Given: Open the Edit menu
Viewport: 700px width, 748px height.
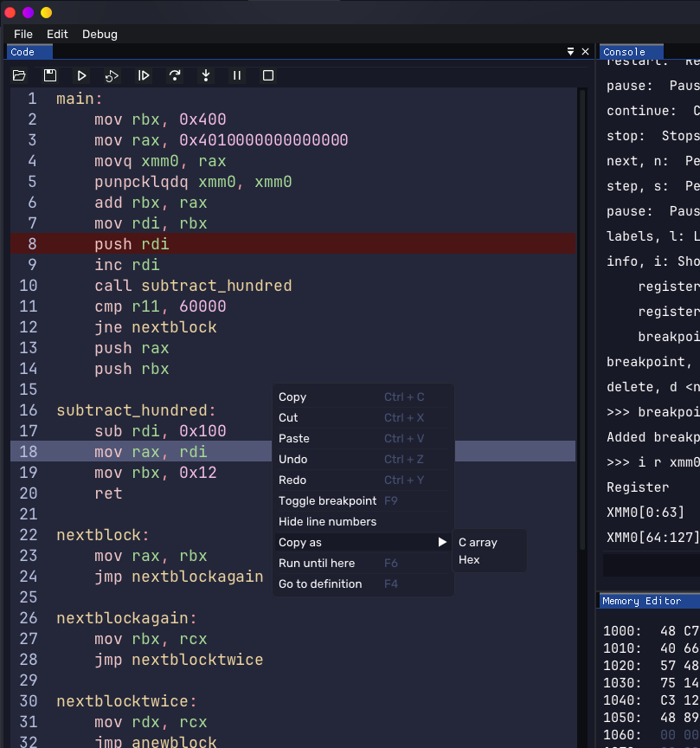Looking at the screenshot, I should (57, 35).
